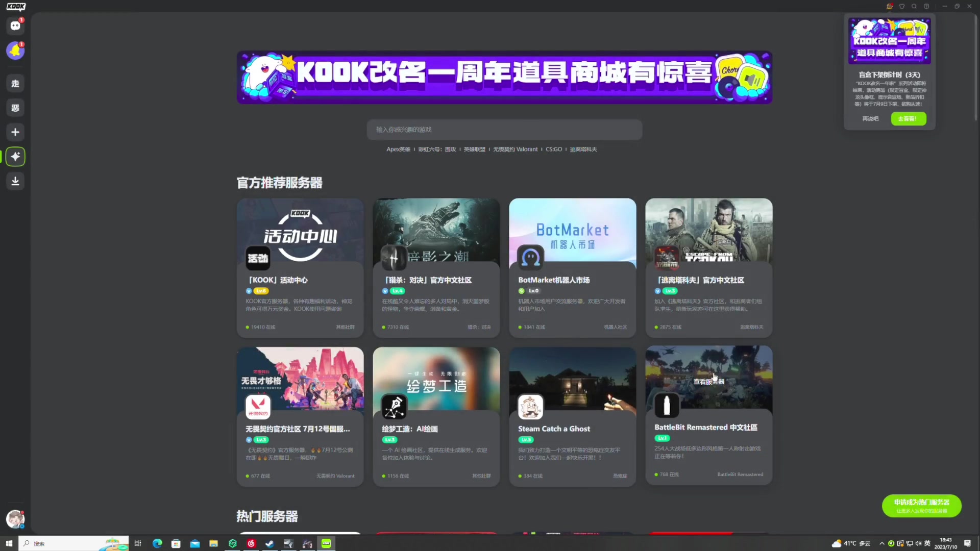Dismiss popup with '再说吧'
This screenshot has width=980, height=551.
point(871,119)
